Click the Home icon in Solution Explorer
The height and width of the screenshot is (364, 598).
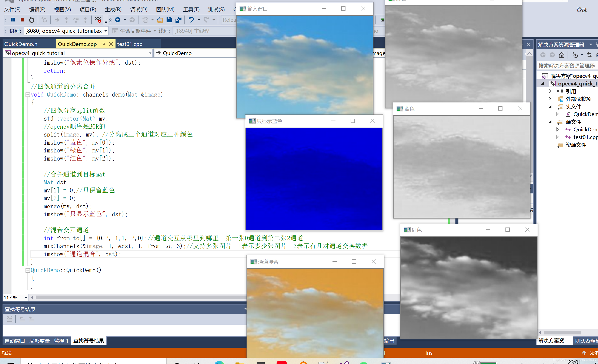pos(562,55)
